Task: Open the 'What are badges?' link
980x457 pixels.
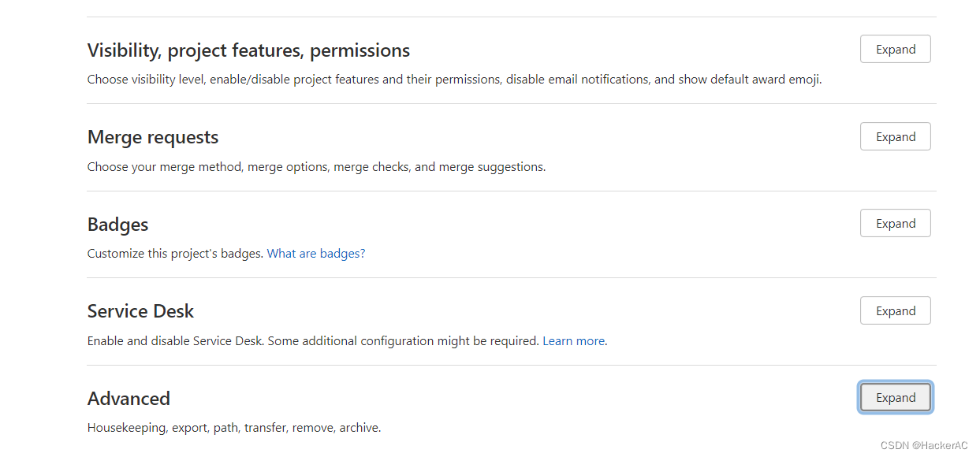Action: [316, 254]
